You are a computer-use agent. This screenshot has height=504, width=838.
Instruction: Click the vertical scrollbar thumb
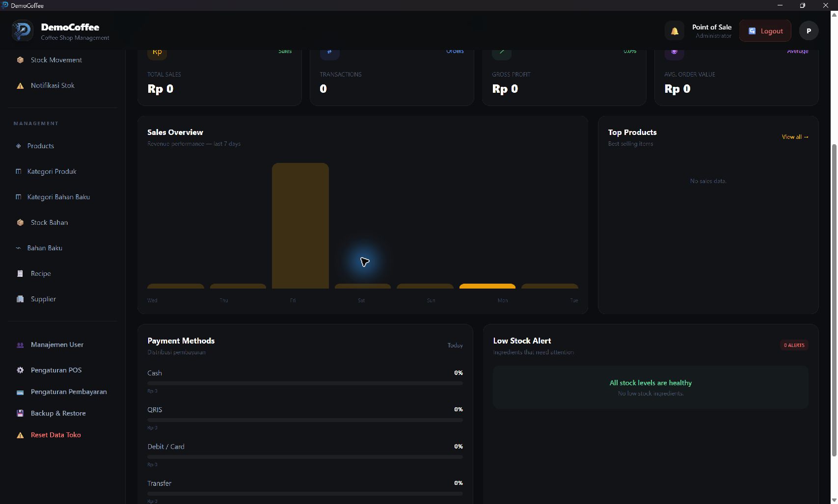pos(834,300)
